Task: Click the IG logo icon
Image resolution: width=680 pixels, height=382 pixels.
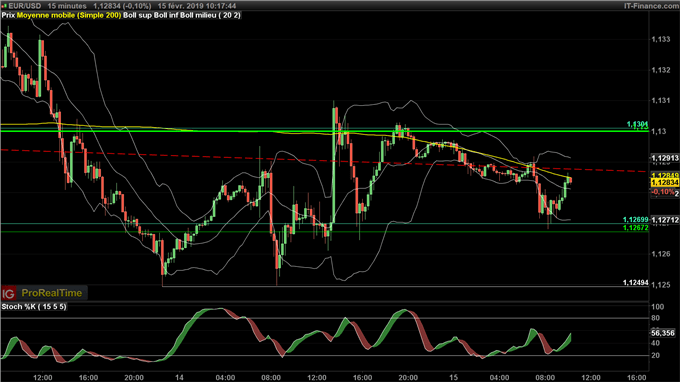Action: pyautogui.click(x=8, y=294)
